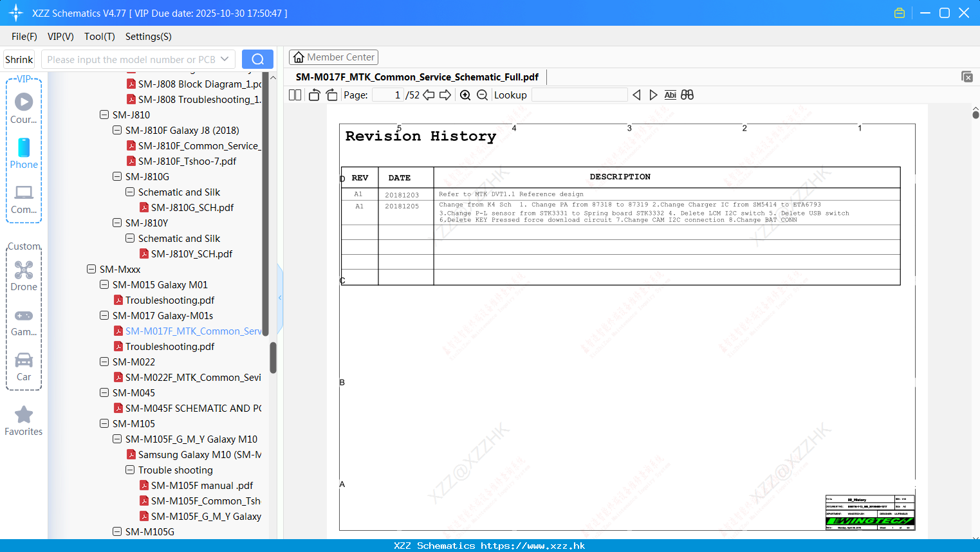Select the Phone category icon
980x552 pixels.
(x=24, y=154)
